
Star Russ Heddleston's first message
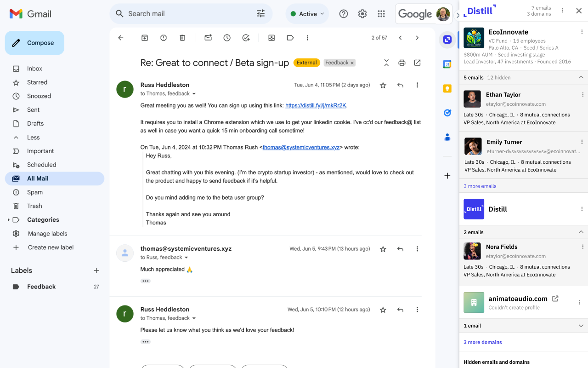click(x=383, y=85)
